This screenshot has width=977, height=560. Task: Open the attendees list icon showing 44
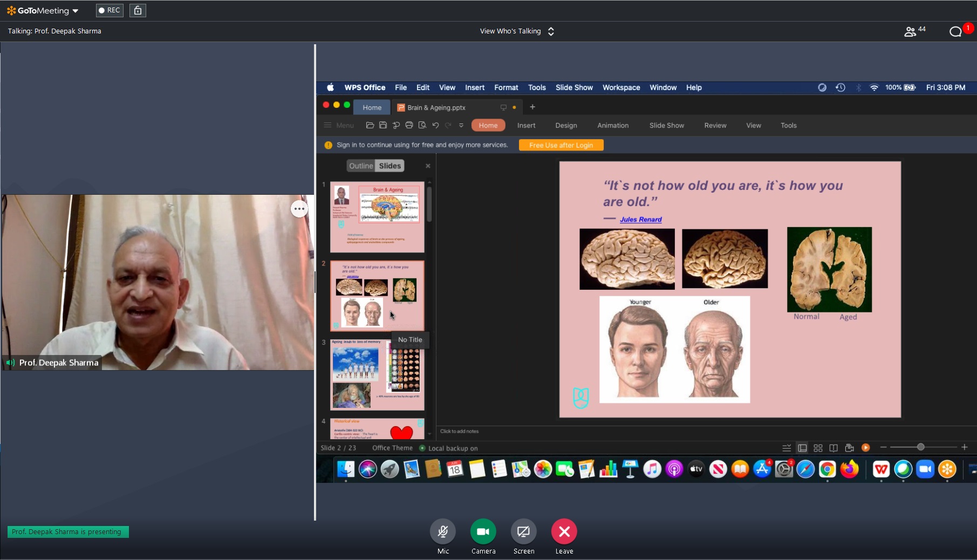[x=914, y=31]
